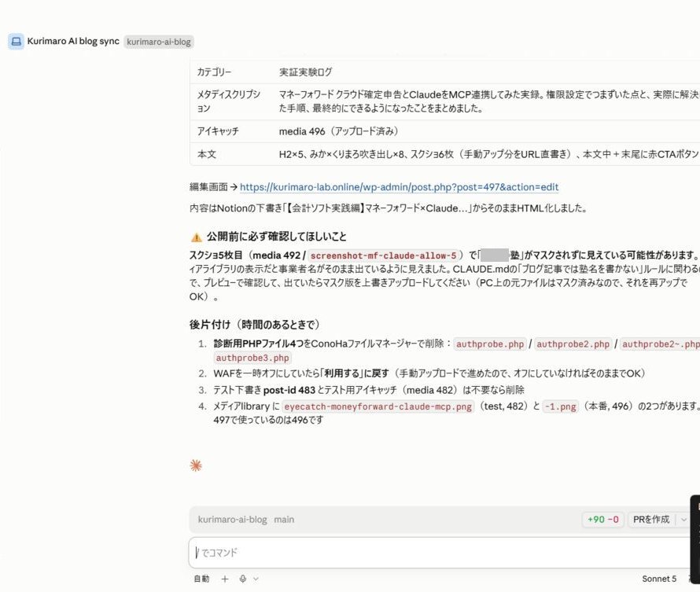Click the -1.png code snippet
700x592 pixels.
click(x=560, y=406)
